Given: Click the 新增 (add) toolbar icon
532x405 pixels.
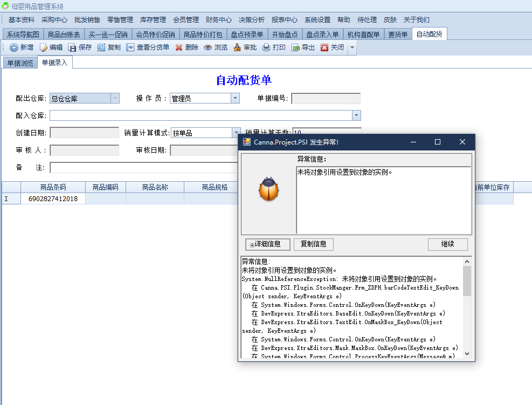Looking at the screenshot, I should pos(14,47).
